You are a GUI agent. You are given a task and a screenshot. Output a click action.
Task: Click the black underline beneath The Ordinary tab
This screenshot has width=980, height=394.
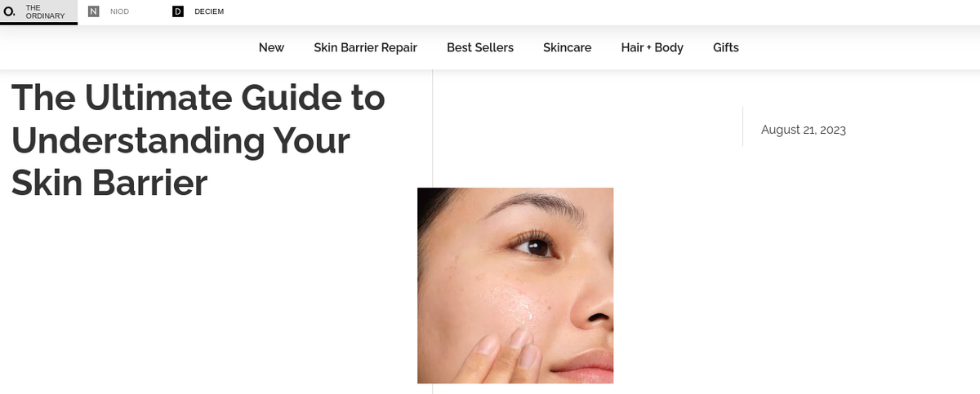pyautogui.click(x=39, y=24)
